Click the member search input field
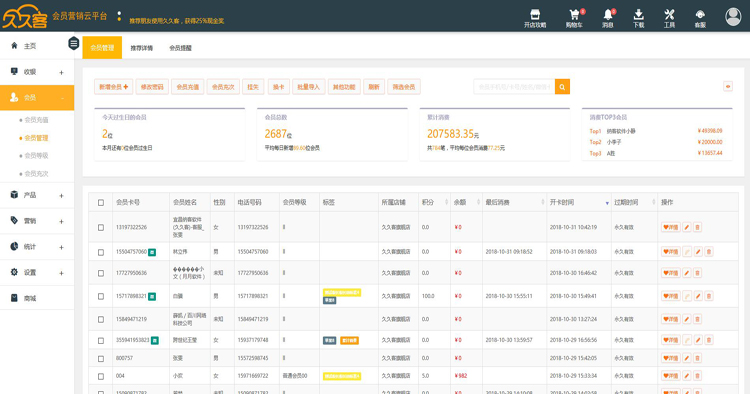The height and width of the screenshot is (394, 750). 514,87
